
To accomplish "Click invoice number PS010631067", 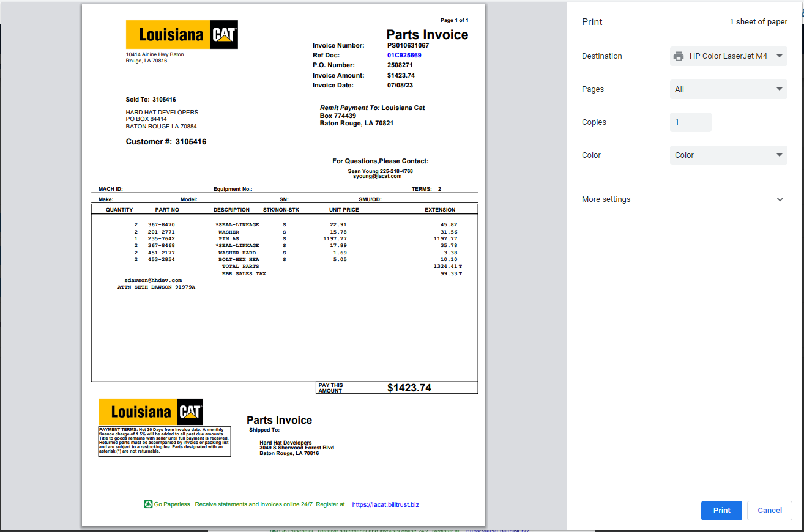I will pos(408,45).
